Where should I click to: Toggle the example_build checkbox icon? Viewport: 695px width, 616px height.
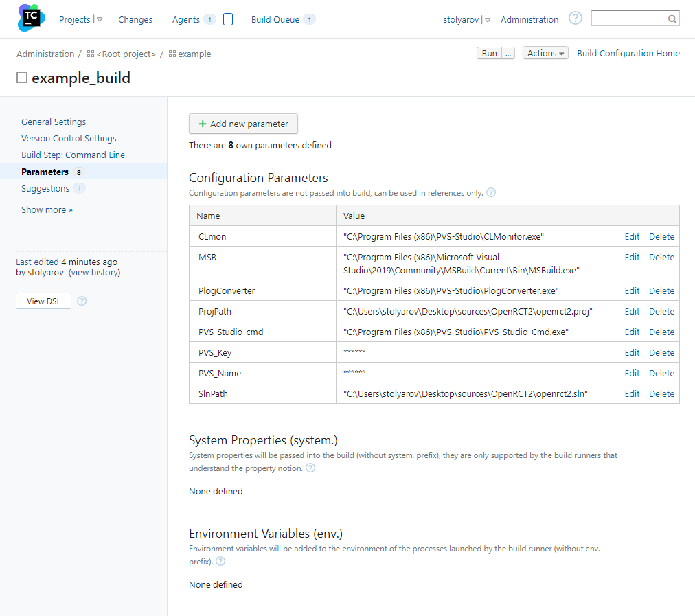22,78
